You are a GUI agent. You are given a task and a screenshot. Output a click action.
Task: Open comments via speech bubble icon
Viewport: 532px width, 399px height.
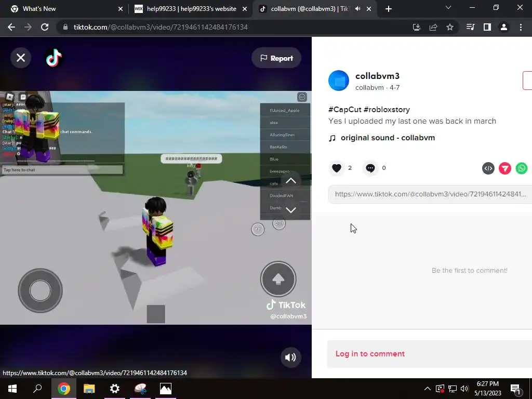click(x=370, y=168)
